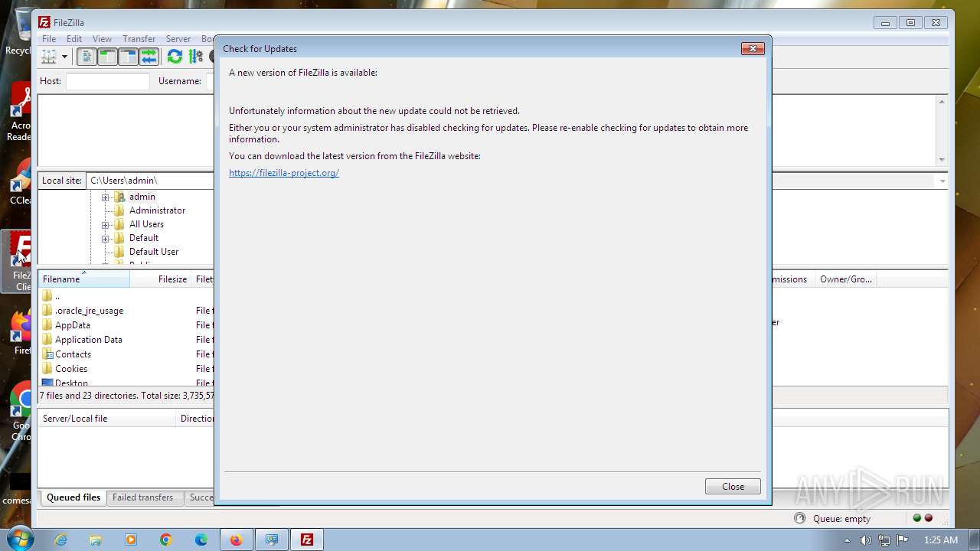Image resolution: width=980 pixels, height=551 pixels.
Task: Click the red activity LED indicator
Action: click(x=929, y=518)
